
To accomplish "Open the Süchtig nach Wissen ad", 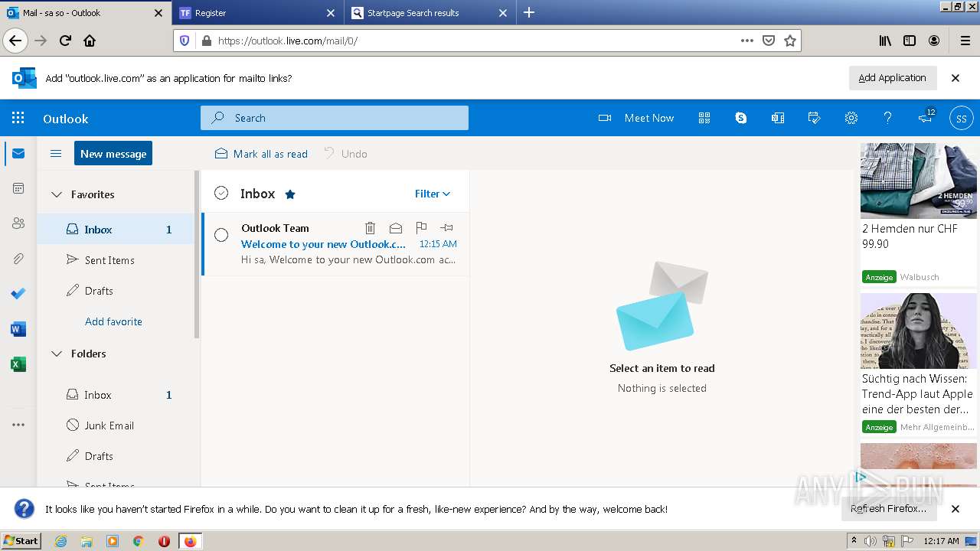I will 919,364.
